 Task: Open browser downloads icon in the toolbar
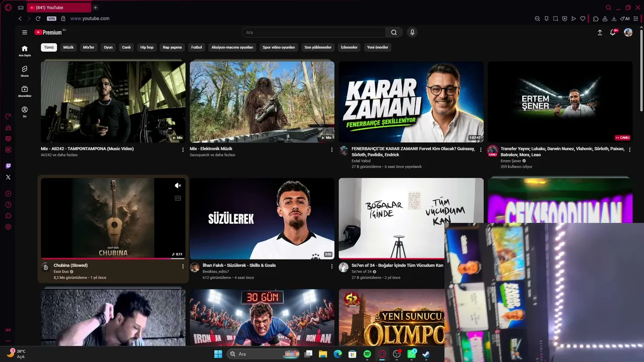[x=614, y=19]
